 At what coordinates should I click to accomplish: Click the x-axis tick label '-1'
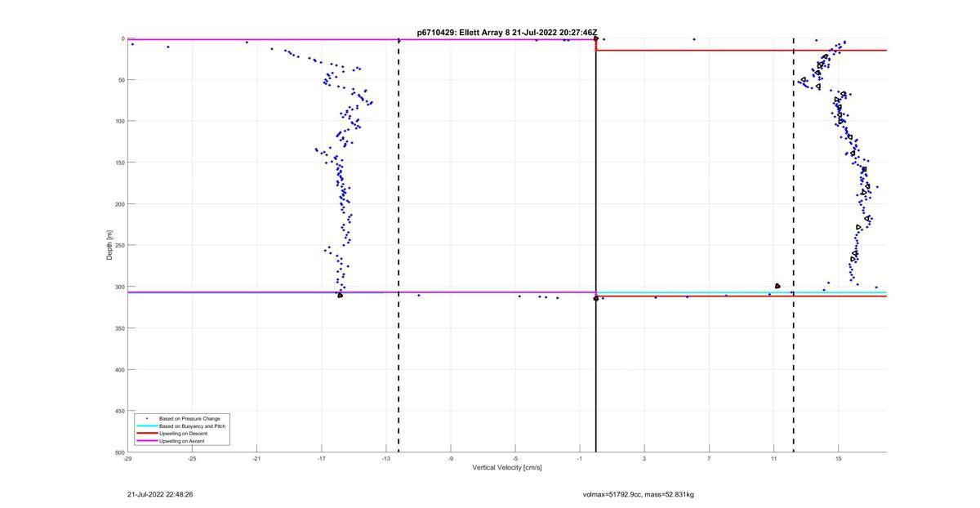(579, 459)
